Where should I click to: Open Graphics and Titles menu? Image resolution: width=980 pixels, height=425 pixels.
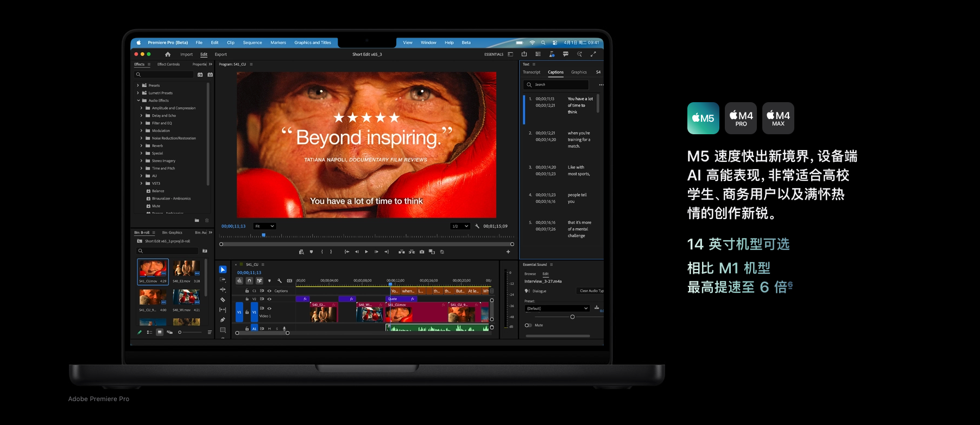(x=313, y=42)
